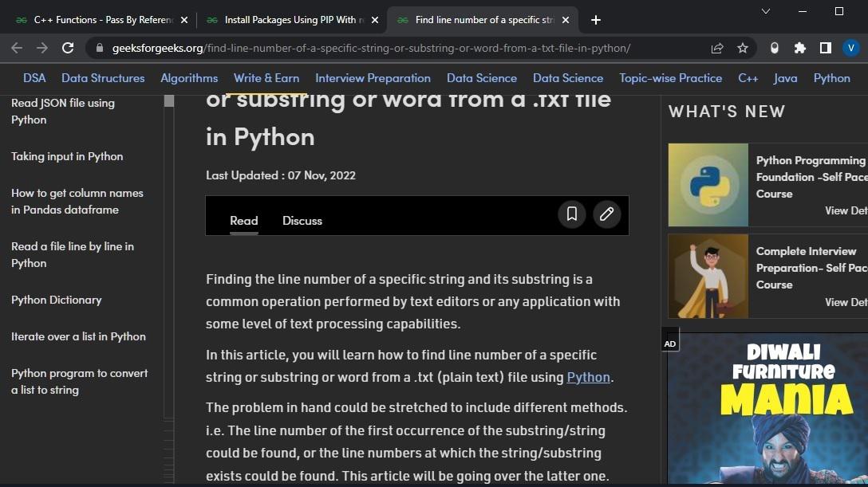Open Write & Earn menu item
868x487 pixels.
point(266,78)
